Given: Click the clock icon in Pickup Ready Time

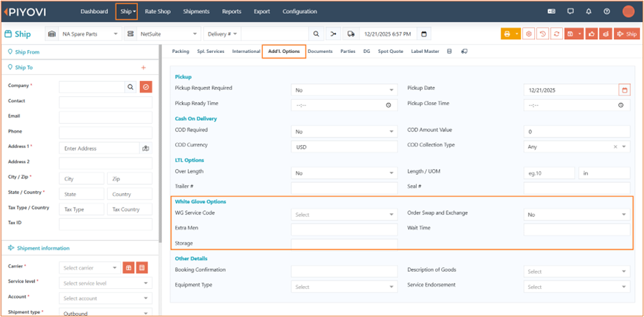Looking at the screenshot, I should (389, 105).
